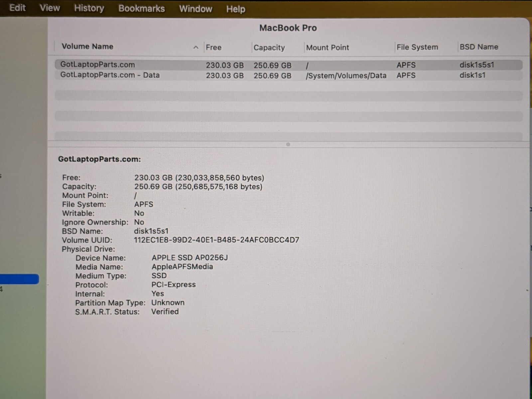Click the Device Name value APPLE SSD AP0256J
Viewport: 532px width, 399px height.
[x=190, y=258]
